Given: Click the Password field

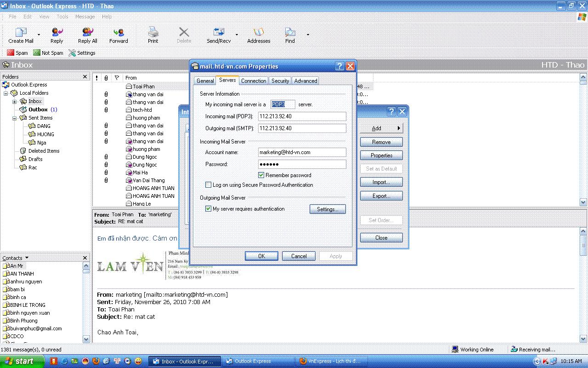Looking at the screenshot, I should pyautogui.click(x=302, y=164).
